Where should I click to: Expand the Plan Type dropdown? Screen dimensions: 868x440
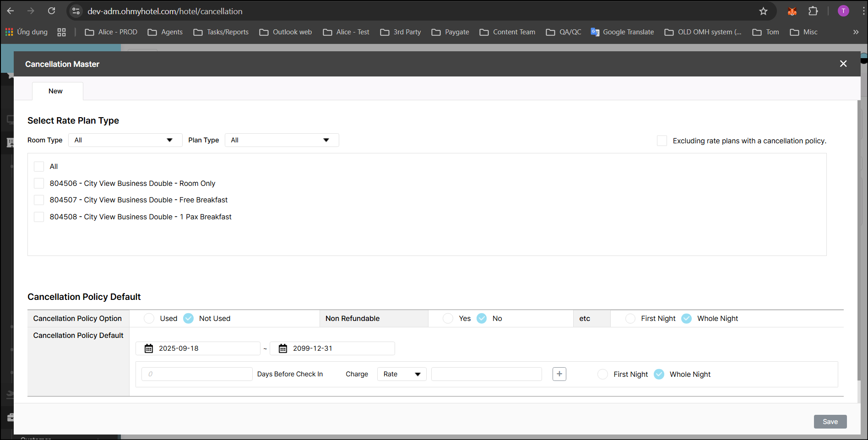coord(282,140)
